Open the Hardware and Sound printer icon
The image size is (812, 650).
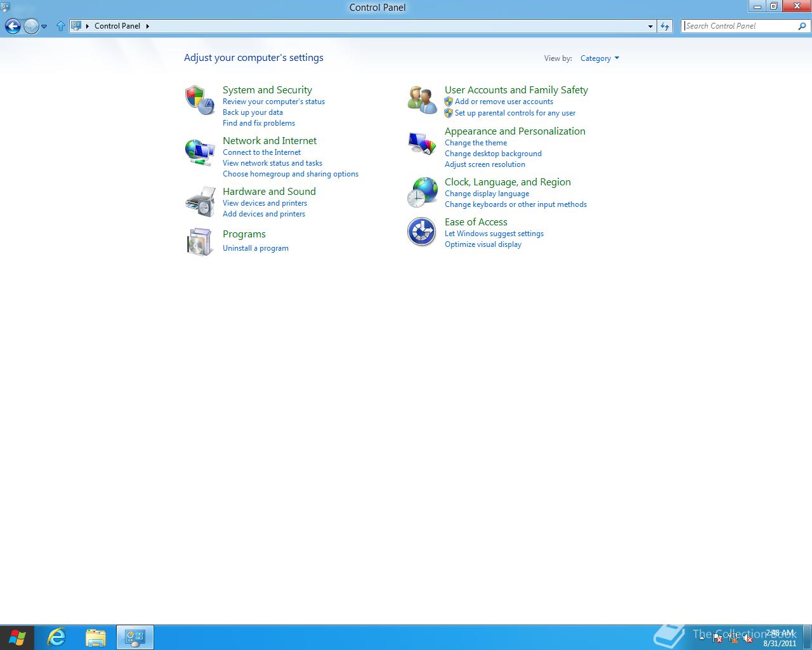200,202
